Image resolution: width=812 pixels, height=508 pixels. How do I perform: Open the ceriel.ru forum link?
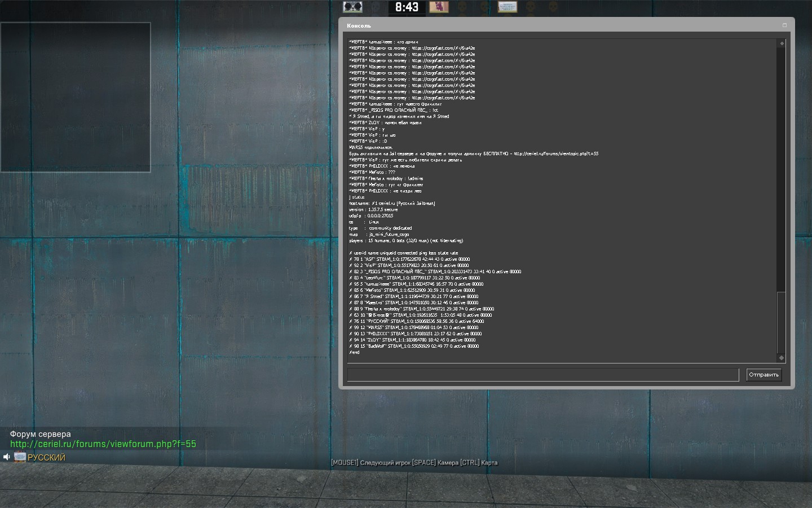[103, 444]
